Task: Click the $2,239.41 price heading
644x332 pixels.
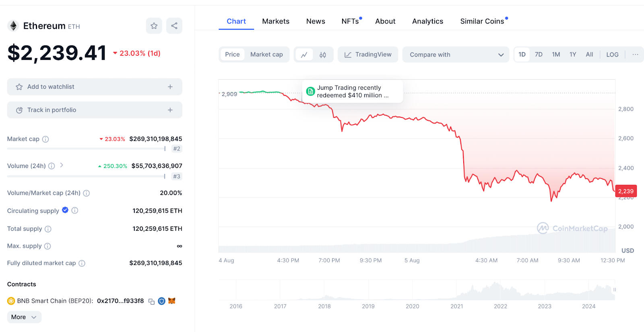Action: click(57, 53)
